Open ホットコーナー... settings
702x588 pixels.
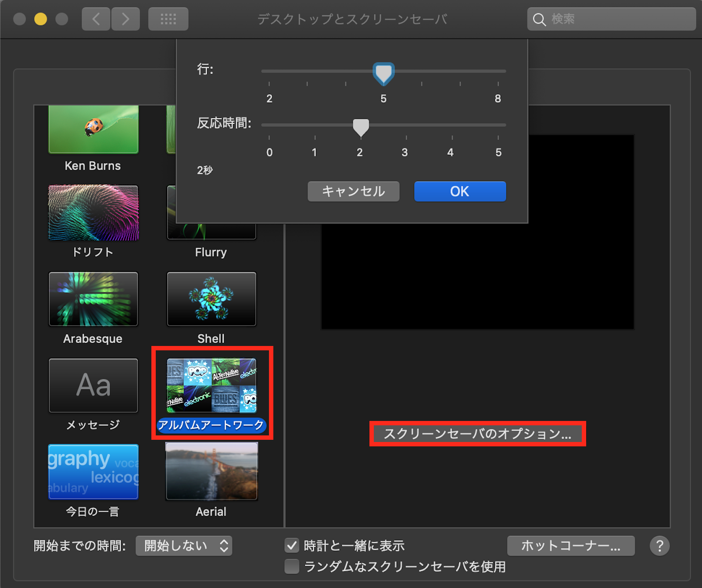[571, 546]
